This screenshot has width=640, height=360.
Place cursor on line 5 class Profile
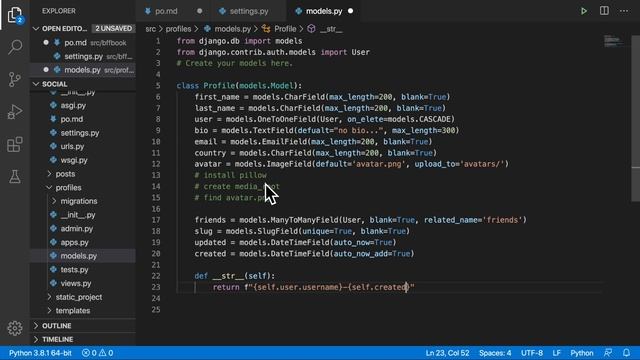click(x=239, y=86)
